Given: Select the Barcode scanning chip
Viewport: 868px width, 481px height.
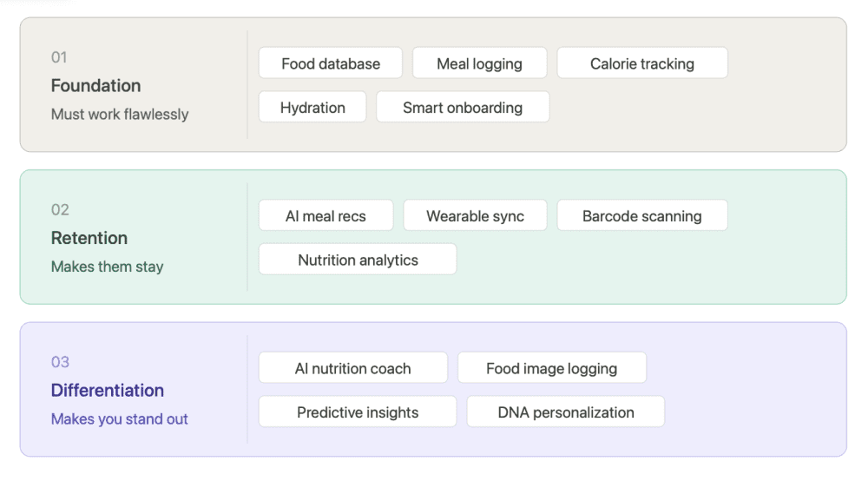Looking at the screenshot, I should (x=642, y=216).
